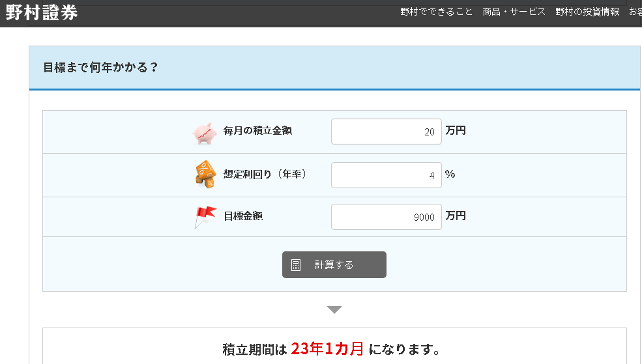Open the 商品・サービス menu

(x=514, y=12)
